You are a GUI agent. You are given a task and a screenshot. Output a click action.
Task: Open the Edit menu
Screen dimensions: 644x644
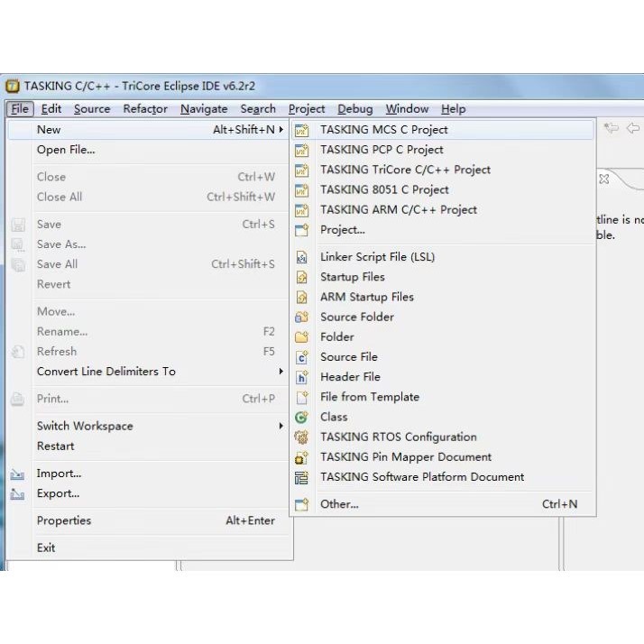click(51, 109)
